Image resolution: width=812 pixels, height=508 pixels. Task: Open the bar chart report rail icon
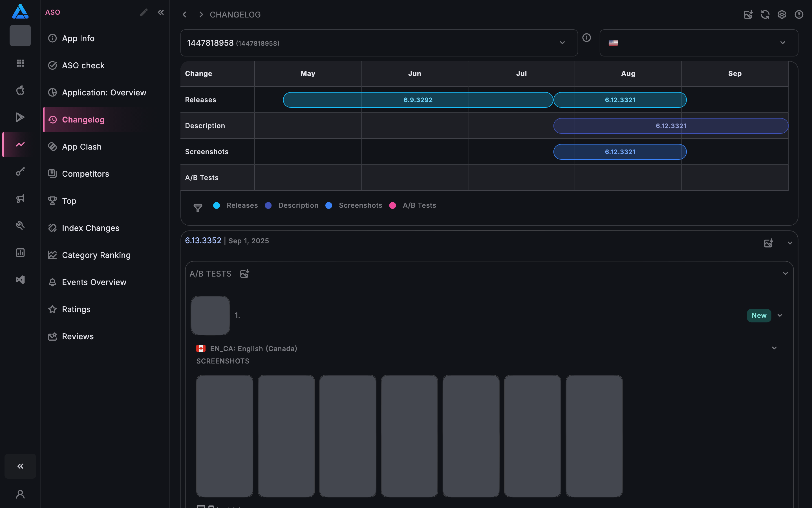click(x=20, y=253)
